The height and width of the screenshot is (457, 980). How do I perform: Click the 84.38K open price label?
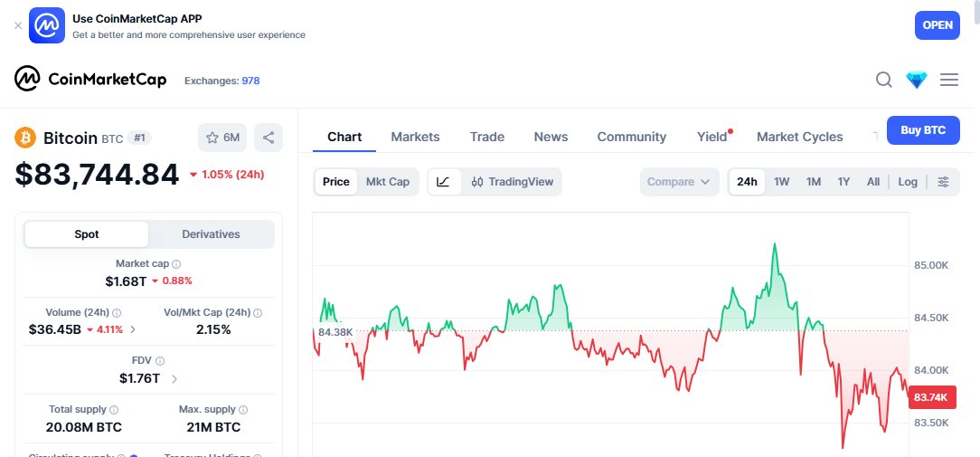pos(335,332)
